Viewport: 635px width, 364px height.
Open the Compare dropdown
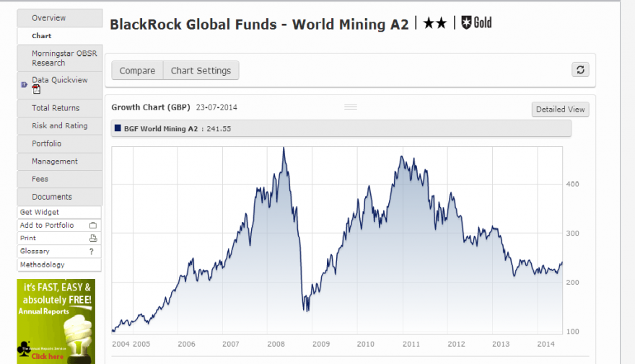[x=137, y=71]
